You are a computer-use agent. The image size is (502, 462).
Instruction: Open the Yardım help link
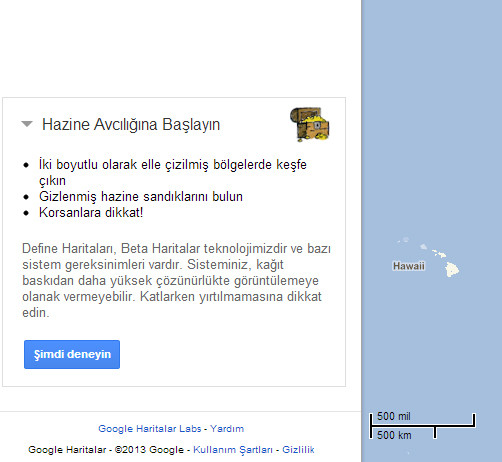point(227,429)
